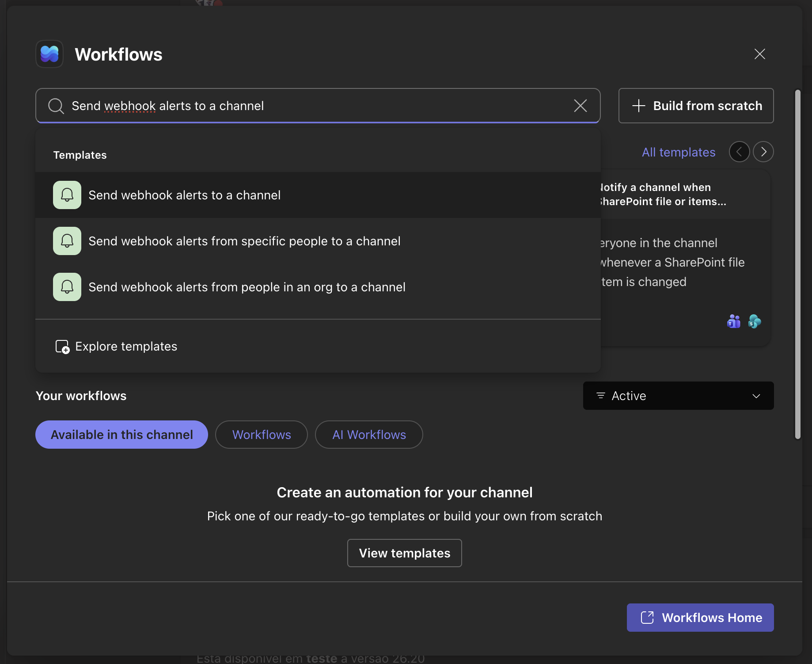Switch to the Workflows pill tab
Image resolution: width=812 pixels, height=664 pixels.
click(x=262, y=435)
